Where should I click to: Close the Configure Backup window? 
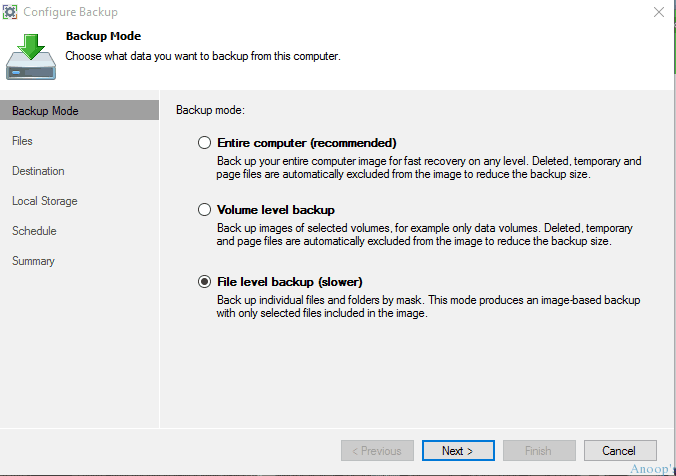(x=658, y=12)
